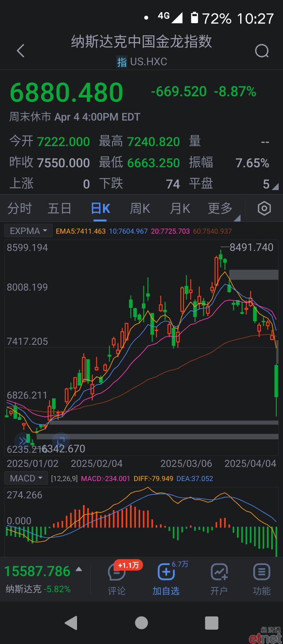
Task: Select the 月K monthly chart tab
Action: point(180,209)
